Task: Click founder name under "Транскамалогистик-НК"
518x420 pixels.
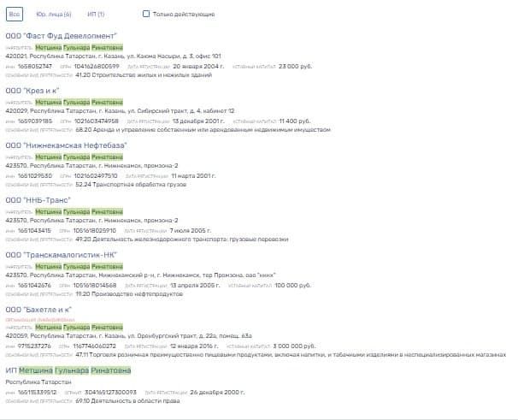Action: pyautogui.click(x=79, y=266)
